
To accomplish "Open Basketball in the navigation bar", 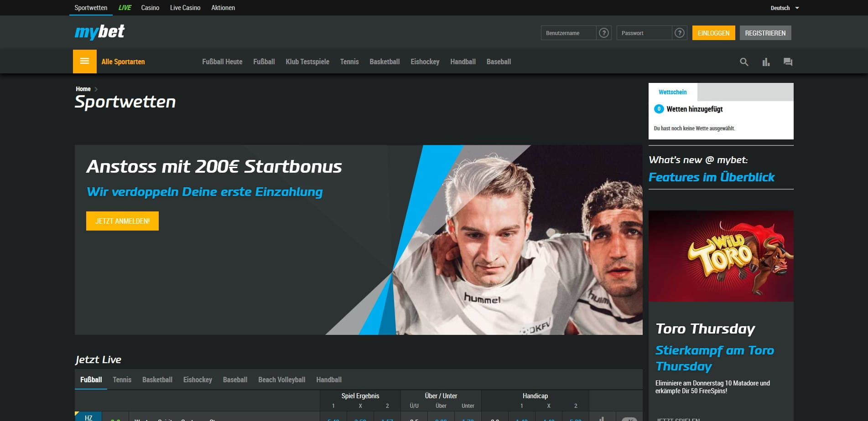I will [385, 62].
